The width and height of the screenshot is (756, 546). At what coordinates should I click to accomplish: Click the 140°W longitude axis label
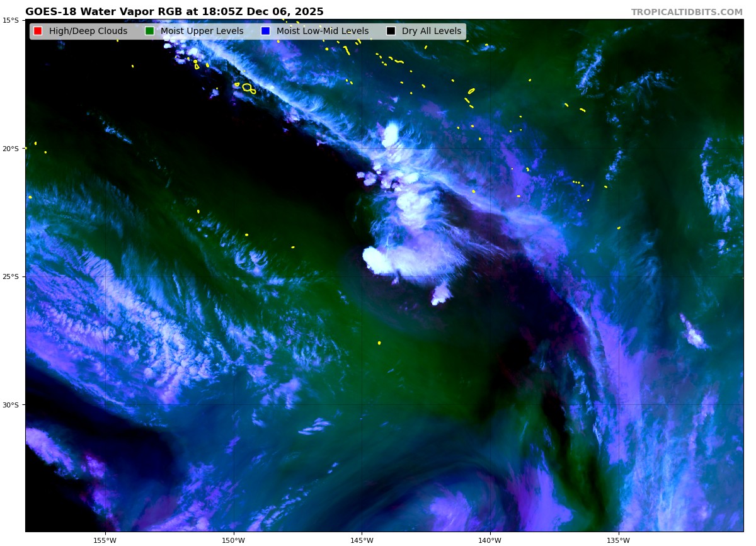pos(490,540)
